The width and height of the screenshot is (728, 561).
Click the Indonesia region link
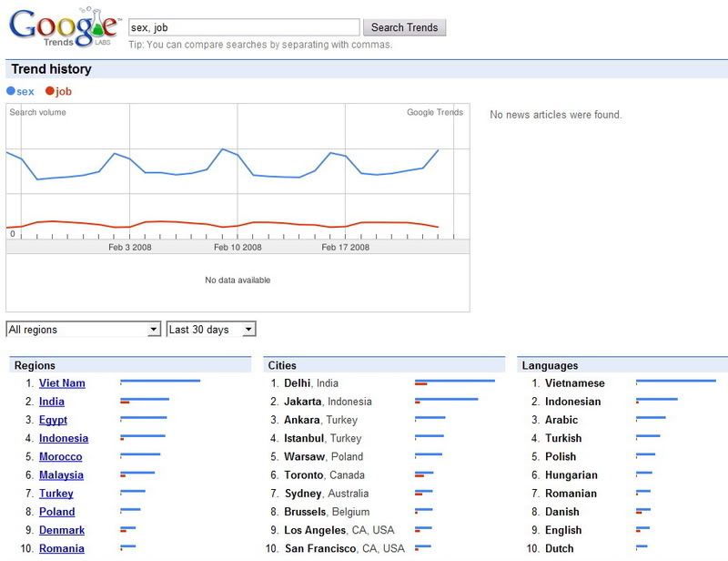[64, 438]
